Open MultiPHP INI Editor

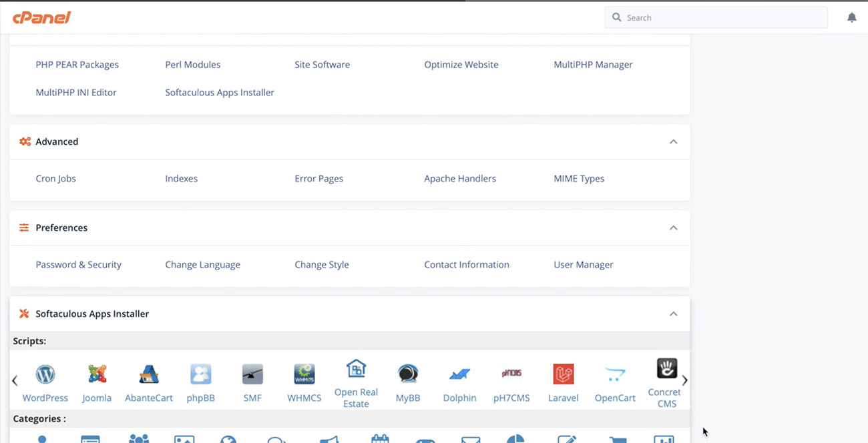coord(76,93)
